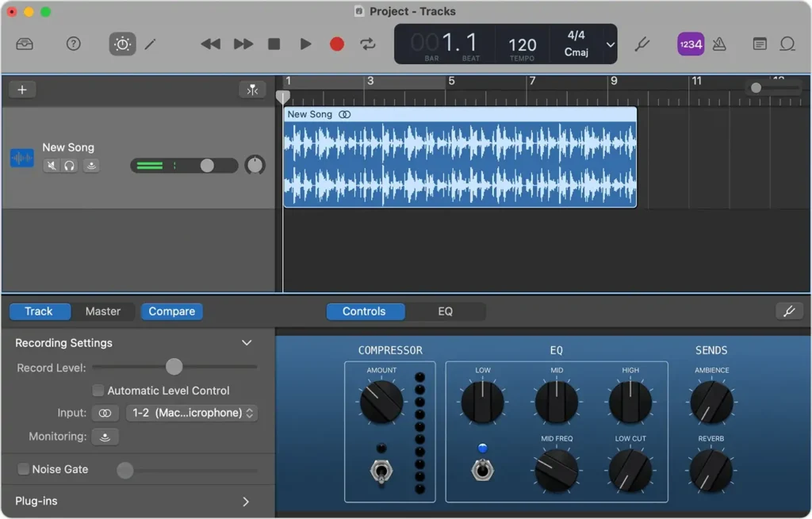Toggle the metronome icon
812x519 pixels.
coord(719,44)
